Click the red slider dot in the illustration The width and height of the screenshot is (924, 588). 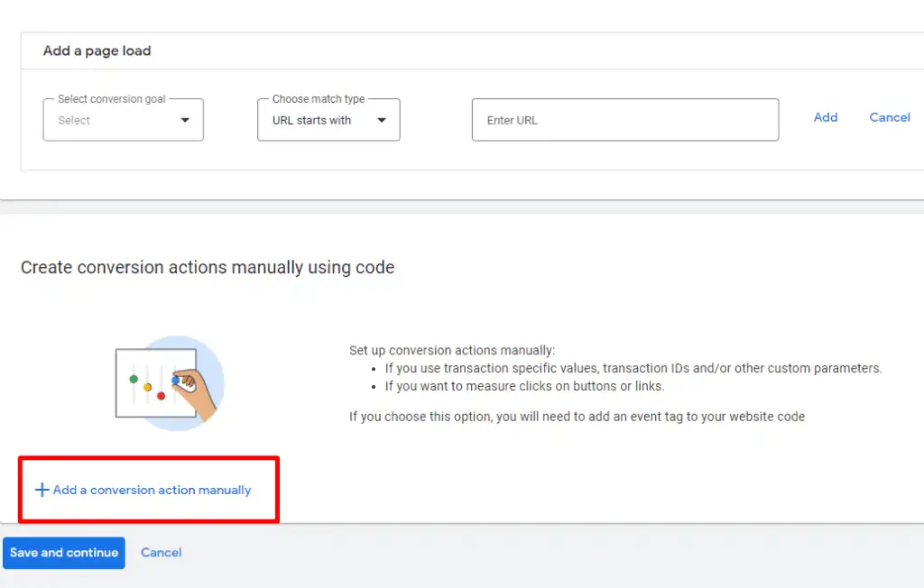click(161, 396)
